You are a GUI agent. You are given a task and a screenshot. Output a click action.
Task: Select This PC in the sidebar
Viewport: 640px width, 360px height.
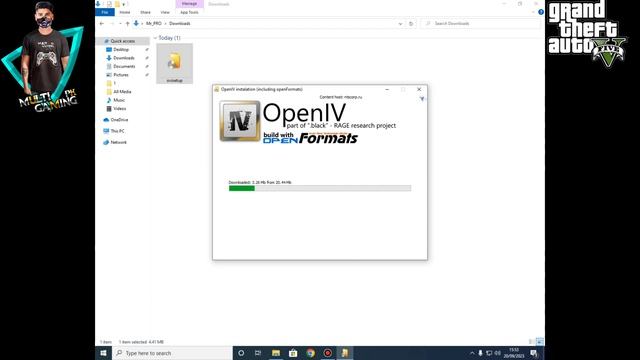tap(117, 131)
